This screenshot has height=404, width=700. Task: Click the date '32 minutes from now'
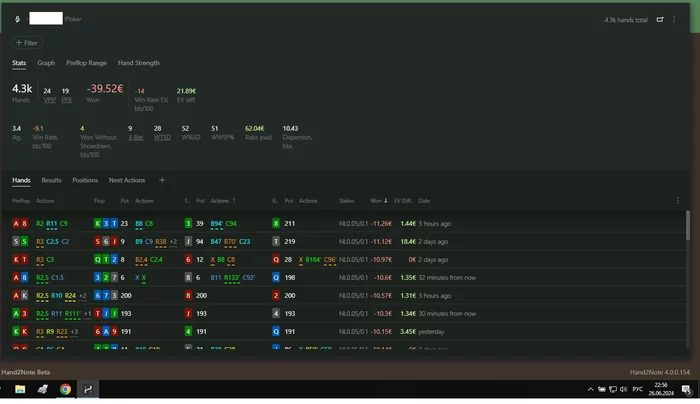coord(447,278)
